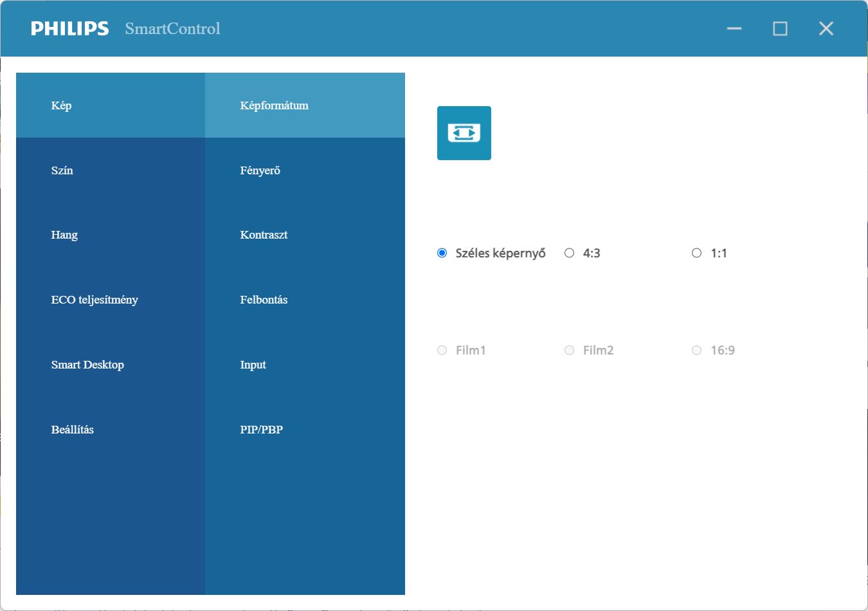Minimize the SmartControl window
Screen dimensions: 868x611
(734, 28)
